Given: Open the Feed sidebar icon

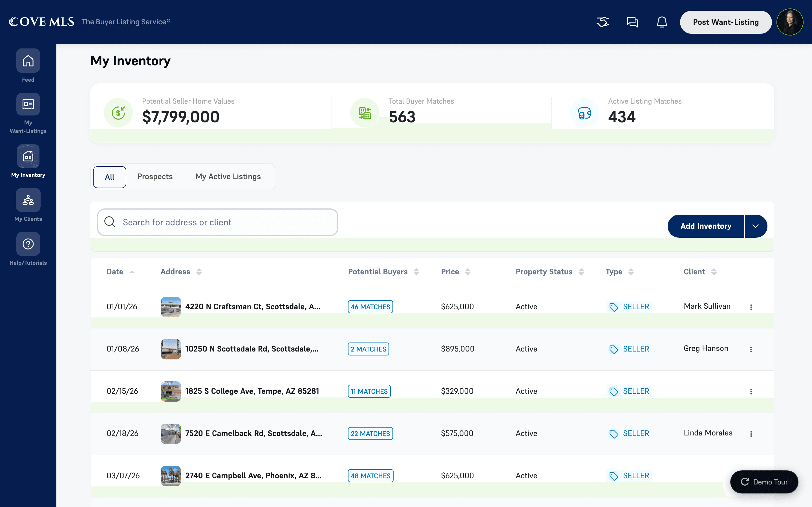Looking at the screenshot, I should (28, 61).
